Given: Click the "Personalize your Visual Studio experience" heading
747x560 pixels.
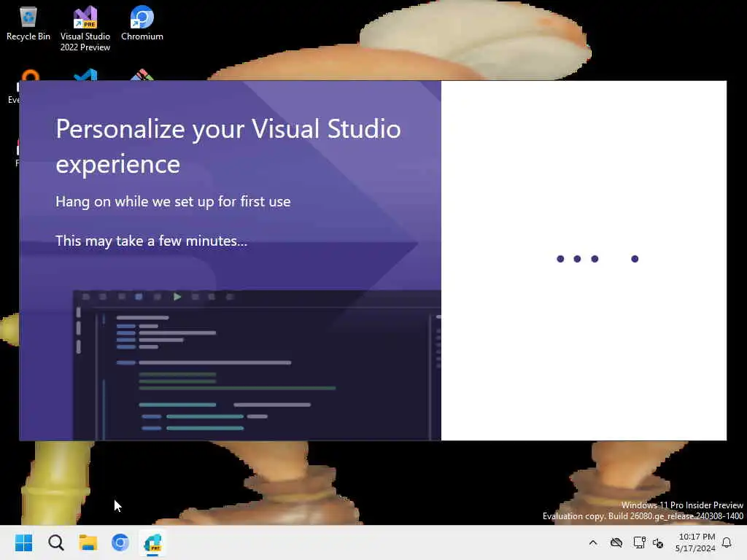Looking at the screenshot, I should [x=228, y=146].
